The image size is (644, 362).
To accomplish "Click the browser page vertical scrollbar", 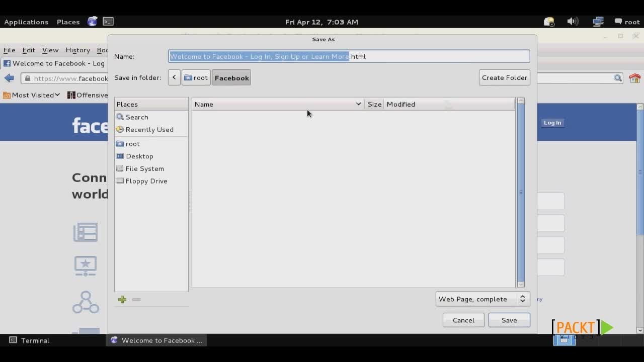I will click(x=640, y=171).
